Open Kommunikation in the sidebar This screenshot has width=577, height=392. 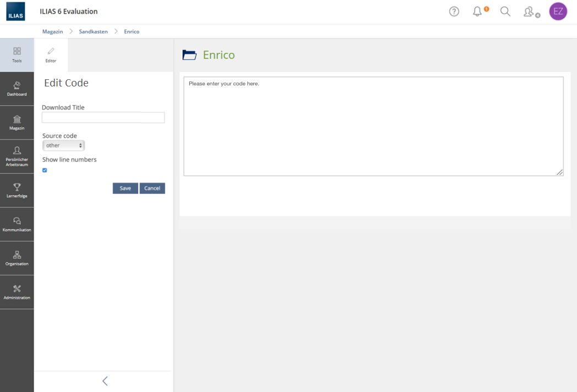coord(17,224)
